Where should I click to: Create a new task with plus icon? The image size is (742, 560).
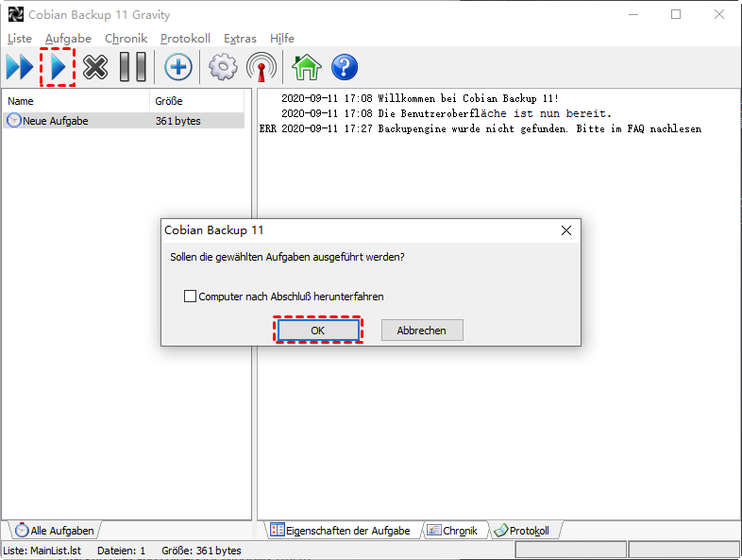pyautogui.click(x=178, y=67)
